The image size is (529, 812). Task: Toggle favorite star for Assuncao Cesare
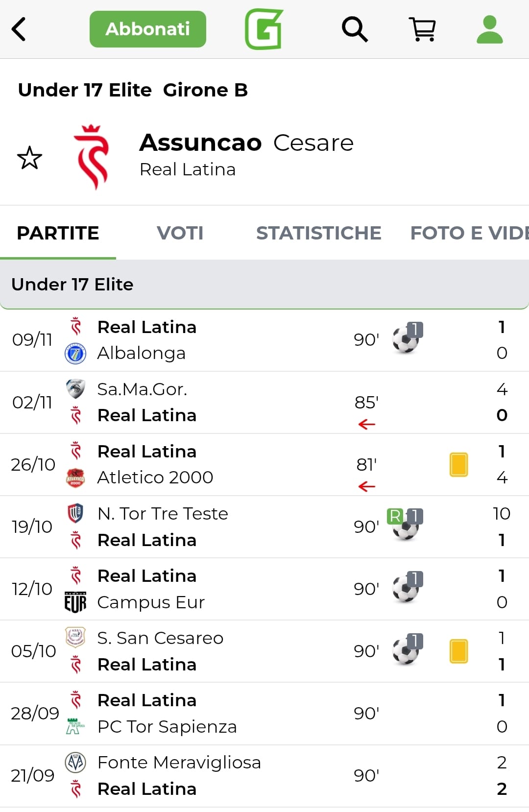(29, 158)
